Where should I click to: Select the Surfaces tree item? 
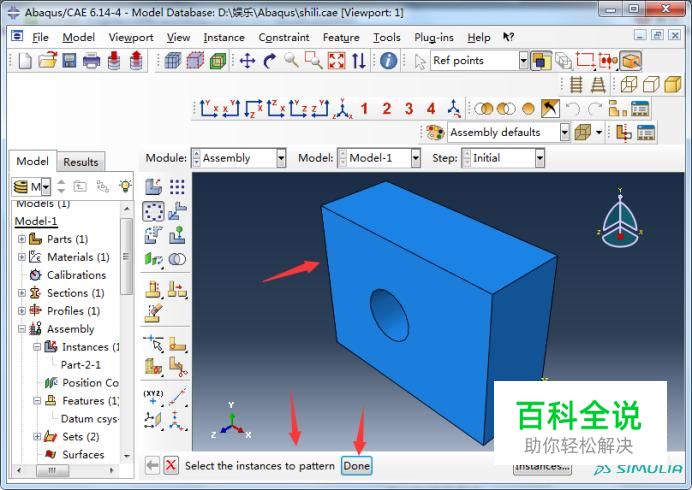(83, 454)
